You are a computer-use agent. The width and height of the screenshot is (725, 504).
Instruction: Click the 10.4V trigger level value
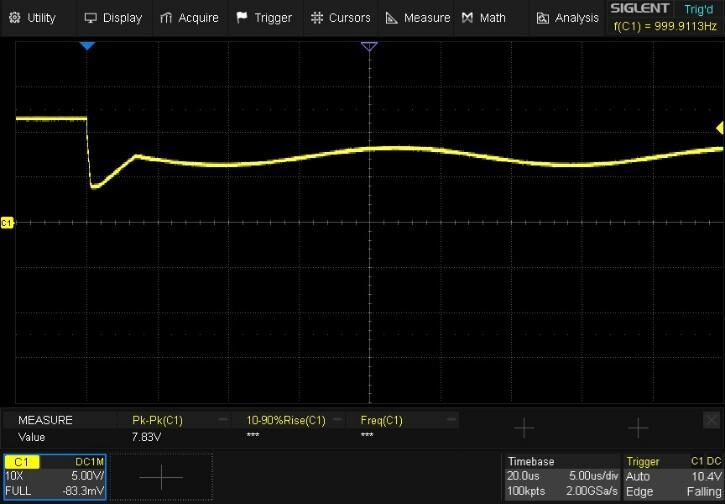pos(707,477)
